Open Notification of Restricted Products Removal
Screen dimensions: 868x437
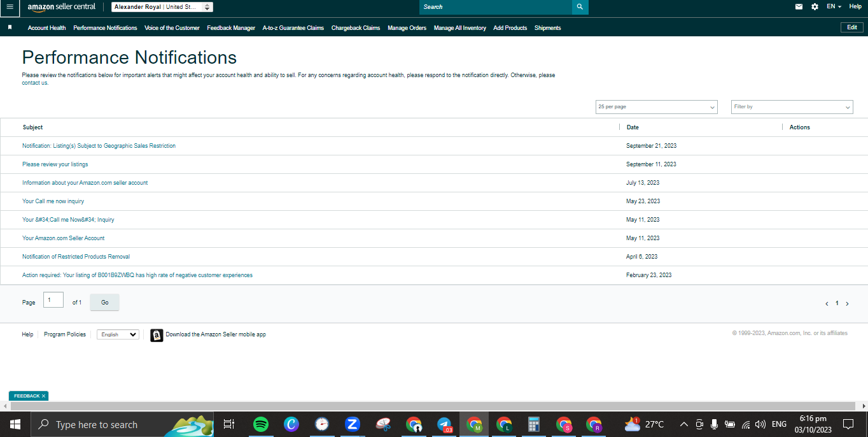(76, 257)
